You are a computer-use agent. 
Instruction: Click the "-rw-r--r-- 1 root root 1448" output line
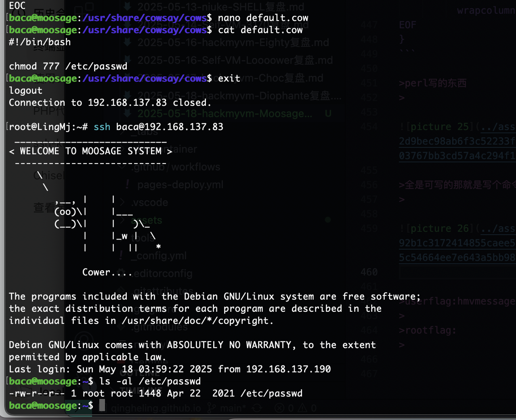155,393
